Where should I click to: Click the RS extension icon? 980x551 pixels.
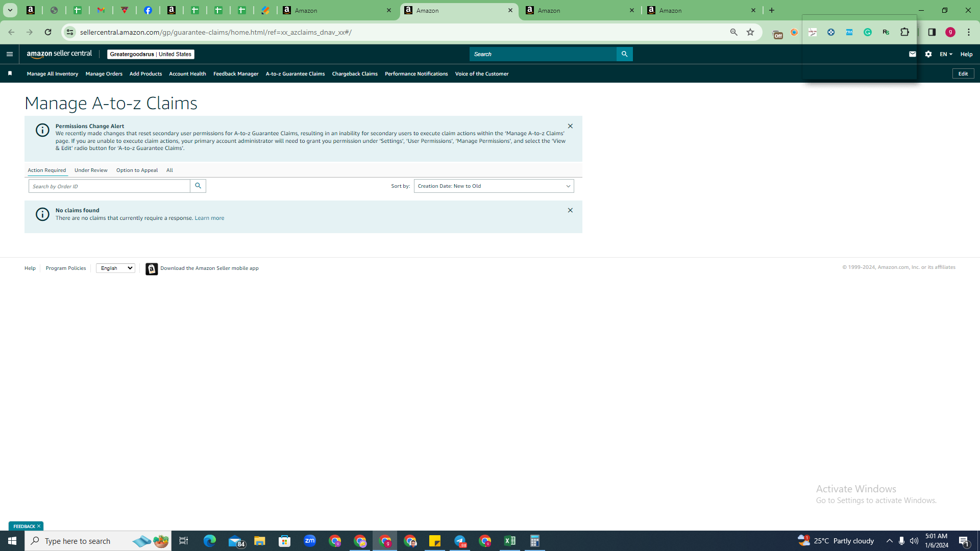pos(886,32)
